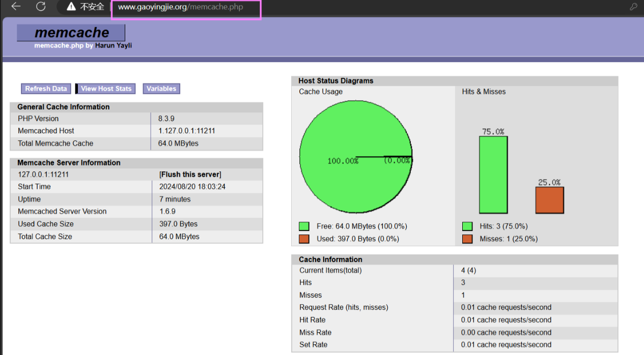Click the green cache usage pie chart

(x=356, y=157)
